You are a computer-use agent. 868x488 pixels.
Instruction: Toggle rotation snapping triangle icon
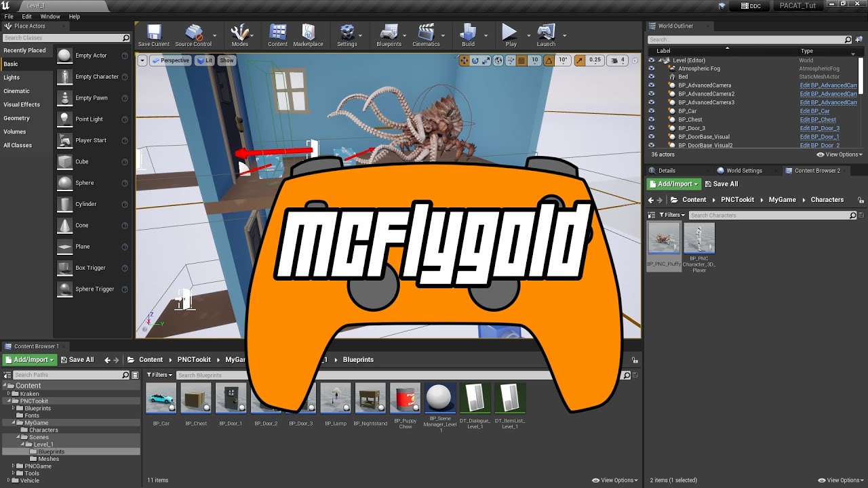click(x=549, y=60)
